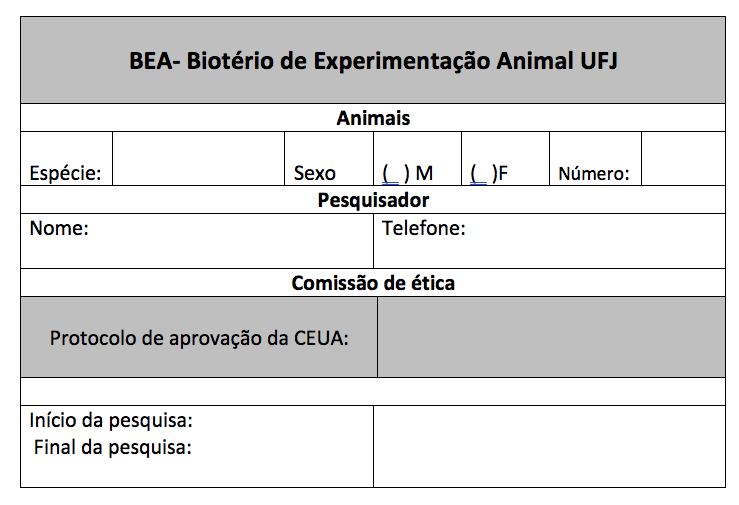Click the Início da pesquisa line

111,420
